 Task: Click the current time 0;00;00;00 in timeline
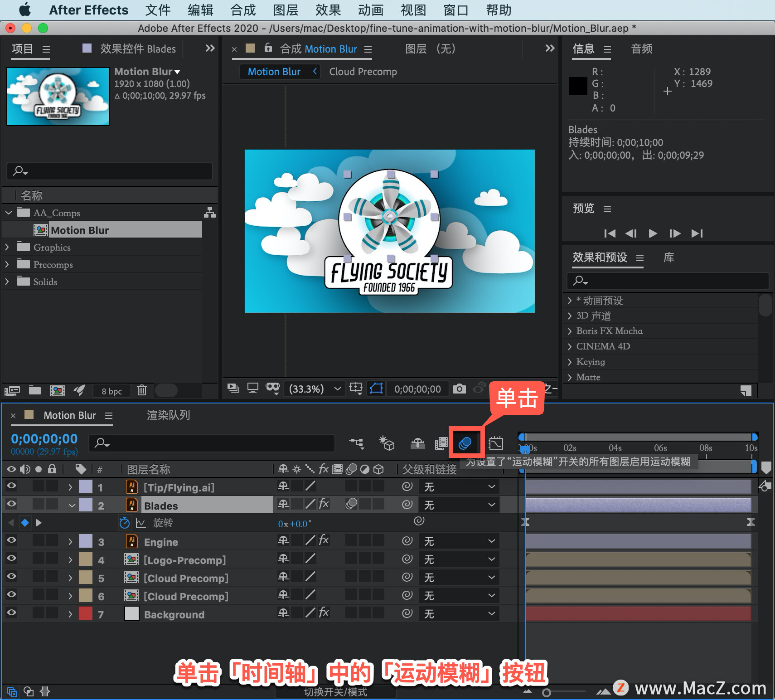click(x=44, y=439)
